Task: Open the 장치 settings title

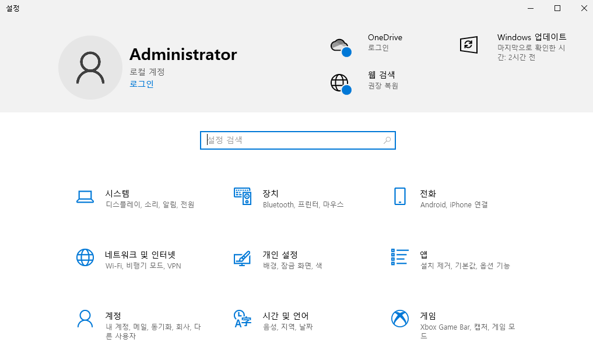Action: pyautogui.click(x=271, y=194)
